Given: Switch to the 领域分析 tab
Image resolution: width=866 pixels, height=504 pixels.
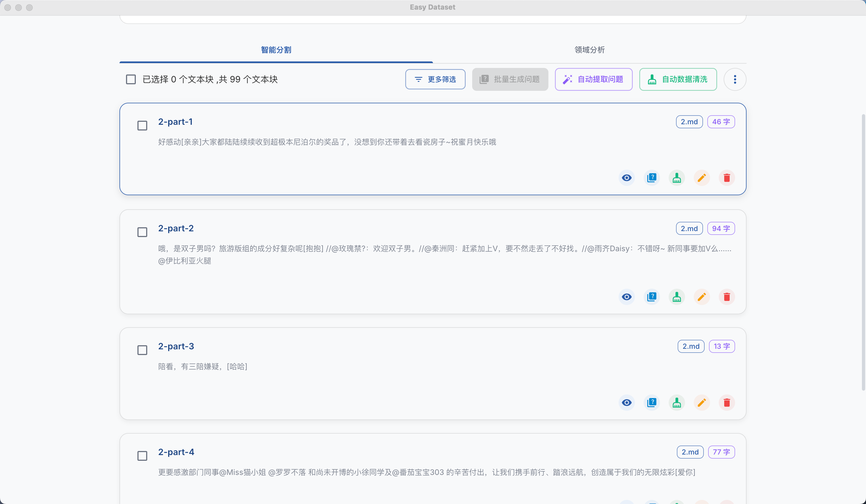Looking at the screenshot, I should point(589,50).
